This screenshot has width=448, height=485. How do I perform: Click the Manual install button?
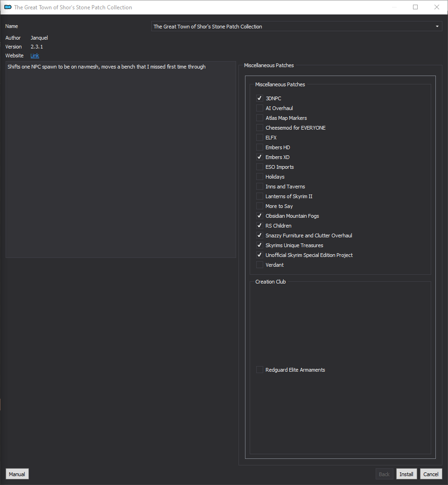17,474
